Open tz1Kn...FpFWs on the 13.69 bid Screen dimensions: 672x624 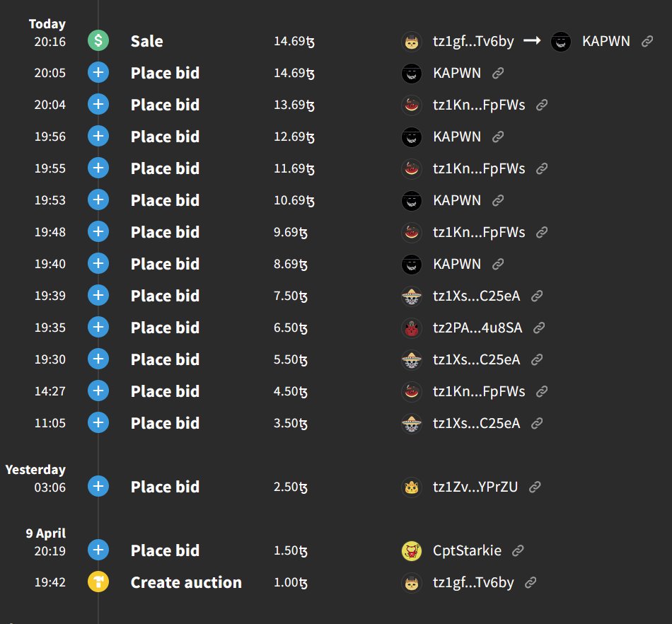click(479, 105)
